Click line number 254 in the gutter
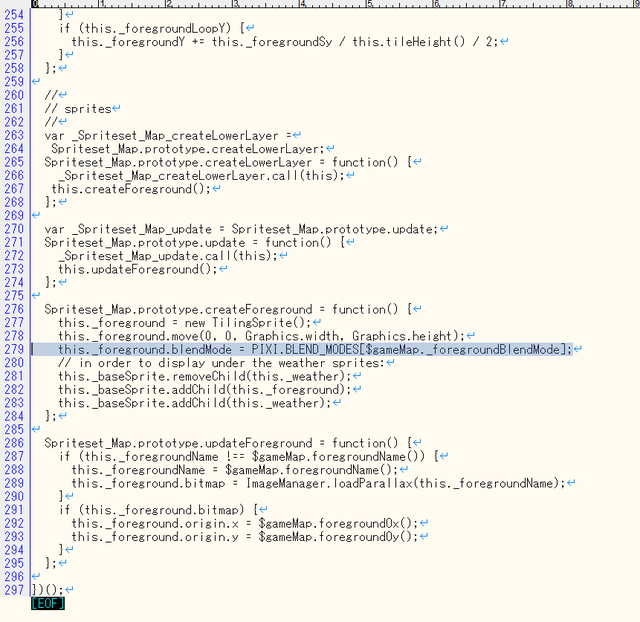 tap(14, 15)
